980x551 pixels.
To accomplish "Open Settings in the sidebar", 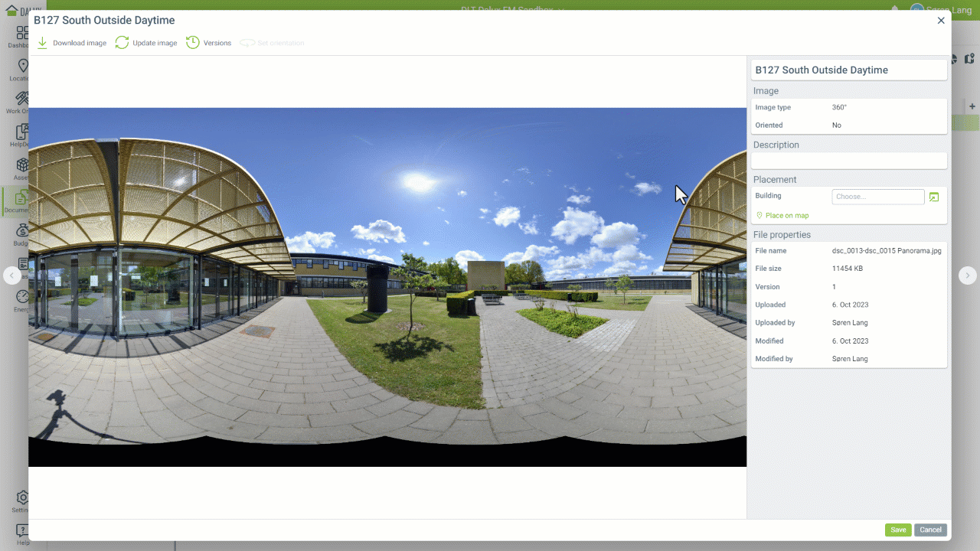I will pyautogui.click(x=22, y=498).
